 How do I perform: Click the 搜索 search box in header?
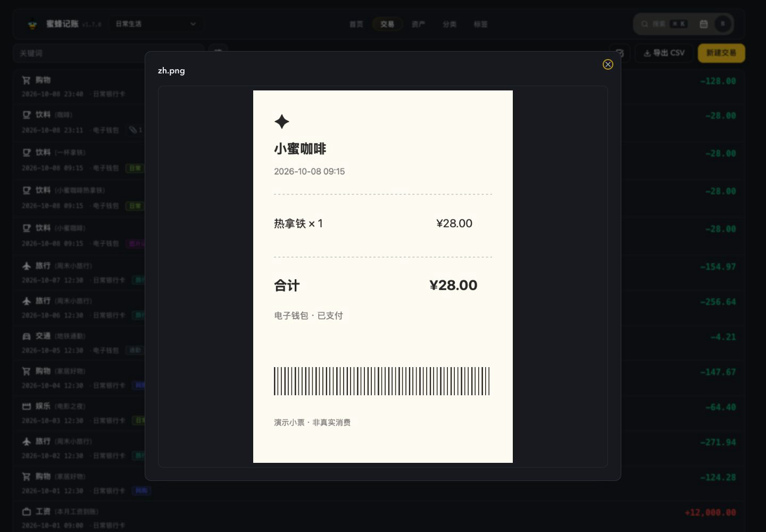(664, 24)
